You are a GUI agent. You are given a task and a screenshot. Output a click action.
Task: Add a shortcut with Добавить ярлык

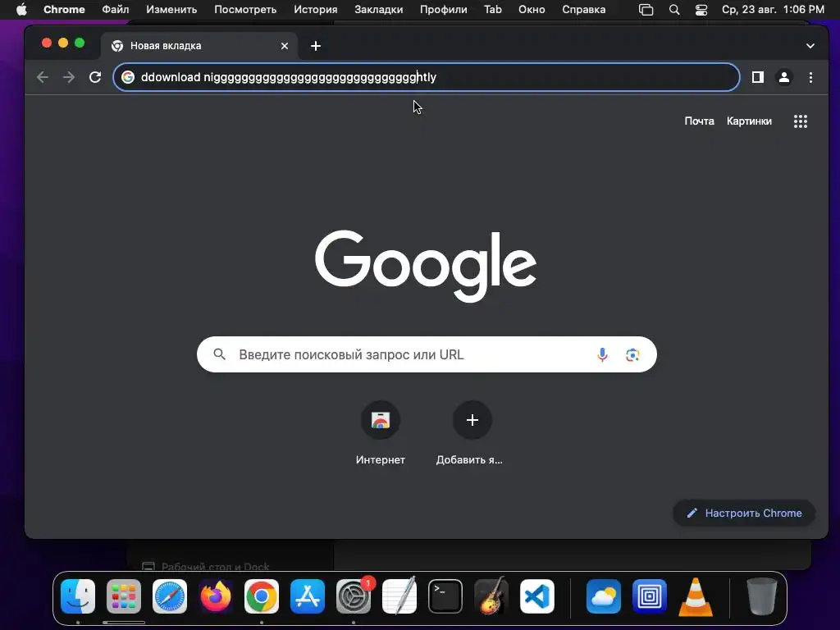pos(472,433)
